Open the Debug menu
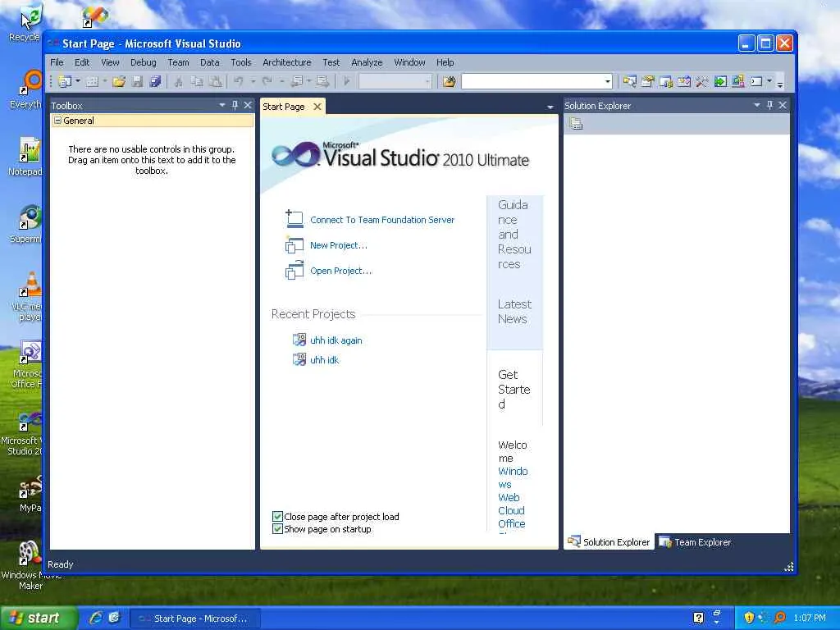The width and height of the screenshot is (840, 630). (143, 62)
